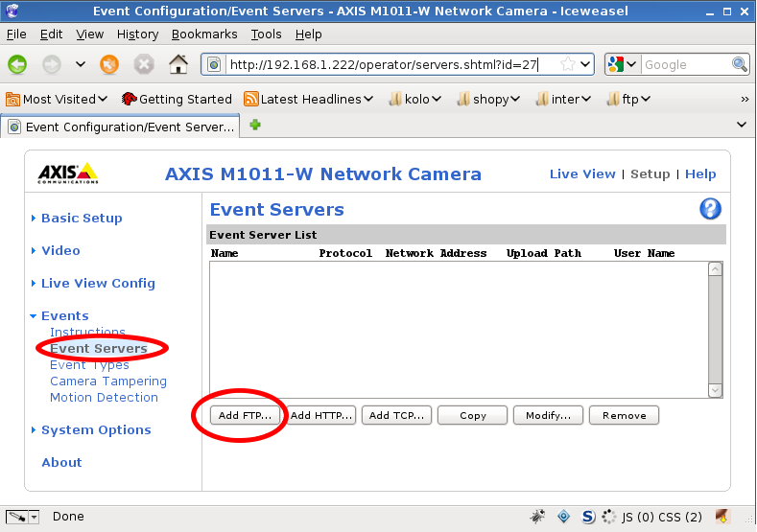Open the About page link
The image size is (757, 532).
coord(61,463)
